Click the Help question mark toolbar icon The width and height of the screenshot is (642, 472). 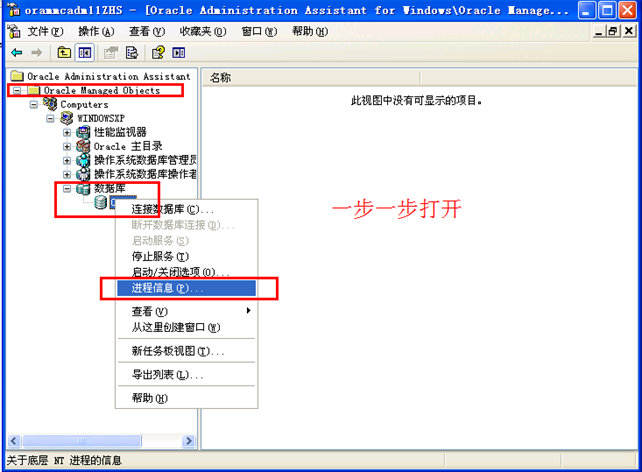pyautogui.click(x=158, y=52)
